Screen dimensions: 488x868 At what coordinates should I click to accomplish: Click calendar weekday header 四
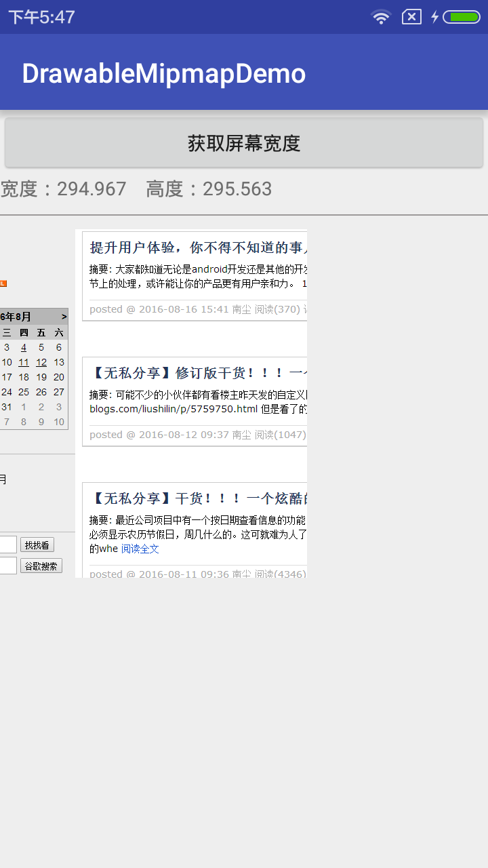pos(24,332)
